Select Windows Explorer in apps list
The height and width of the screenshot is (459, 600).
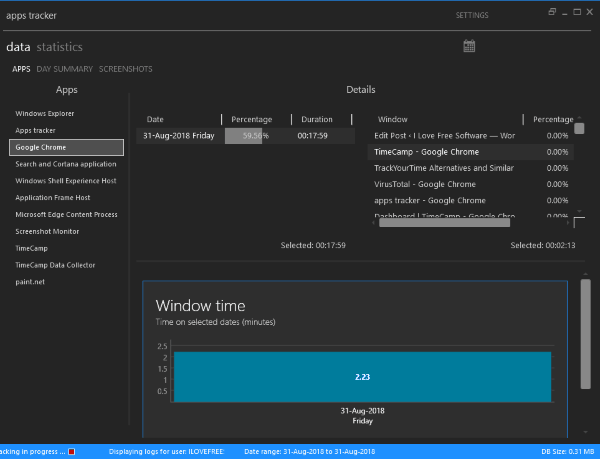(x=44, y=113)
